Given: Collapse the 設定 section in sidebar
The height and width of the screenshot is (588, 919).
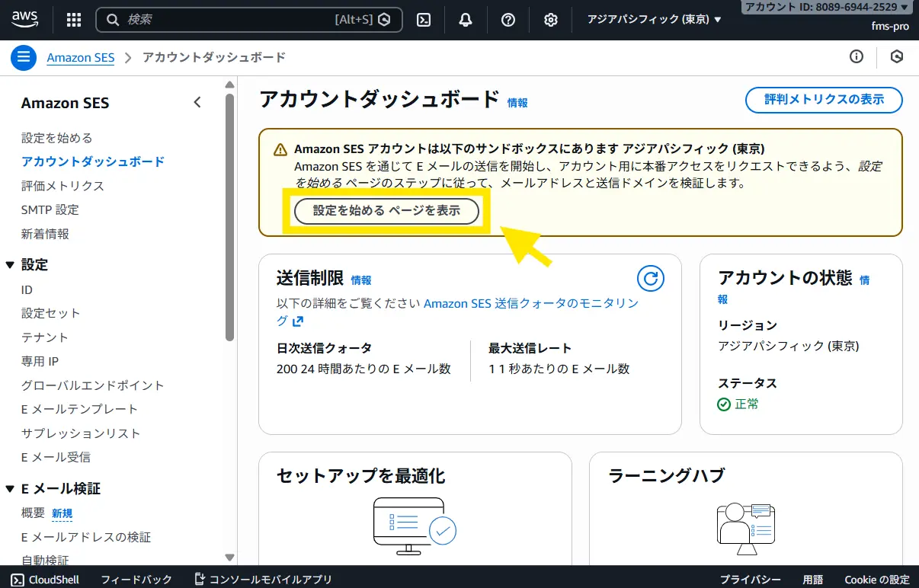Looking at the screenshot, I should pyautogui.click(x=10, y=265).
